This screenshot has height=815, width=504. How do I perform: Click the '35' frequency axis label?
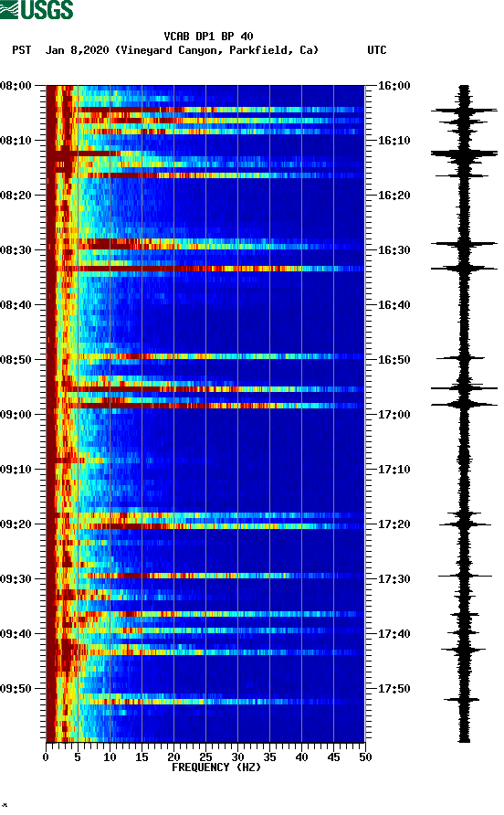click(269, 757)
